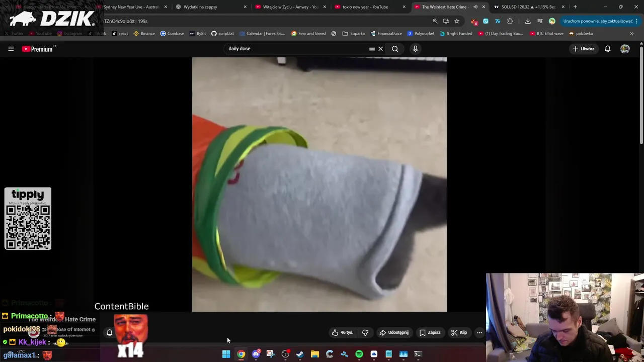Open the on-screen keyboard in search box

pyautogui.click(x=372, y=49)
